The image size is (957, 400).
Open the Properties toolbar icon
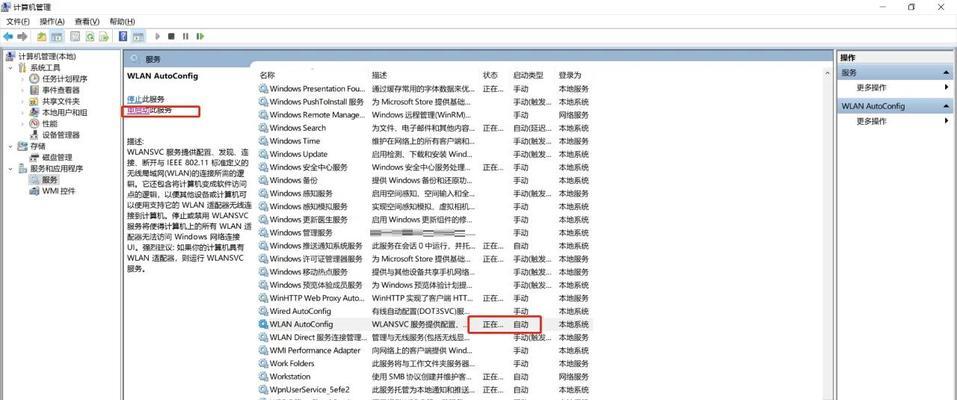pyautogui.click(x=75, y=37)
